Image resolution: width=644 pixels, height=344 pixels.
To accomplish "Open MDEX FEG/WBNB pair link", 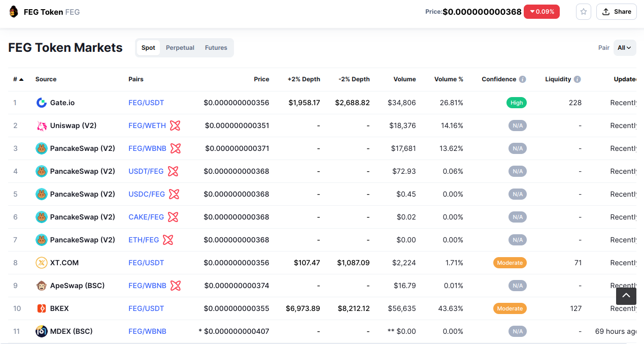I will click(x=147, y=331).
